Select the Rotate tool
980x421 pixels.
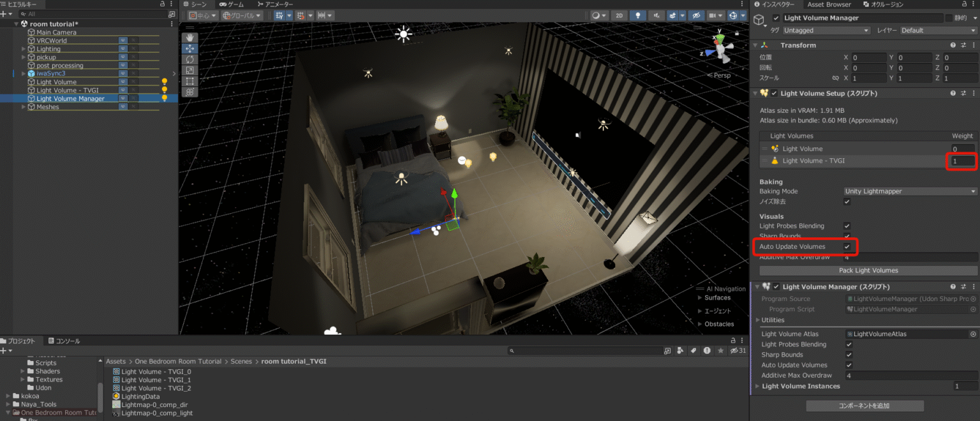click(x=189, y=59)
